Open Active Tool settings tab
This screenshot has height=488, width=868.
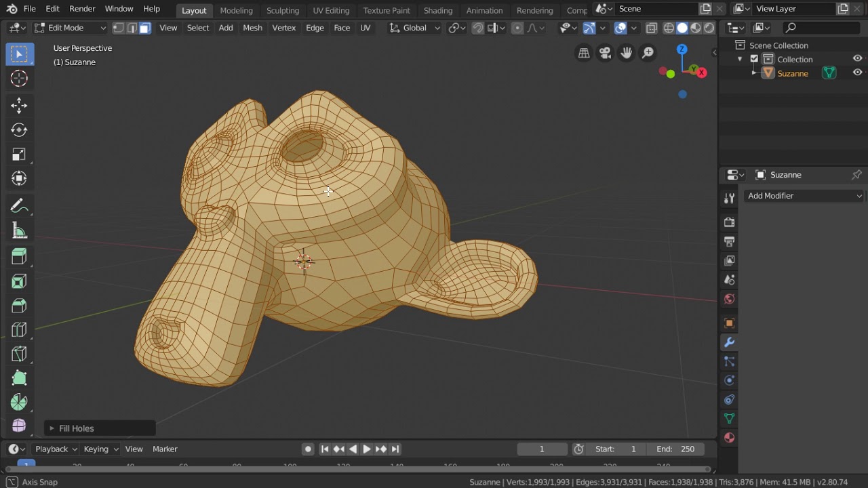(730, 199)
